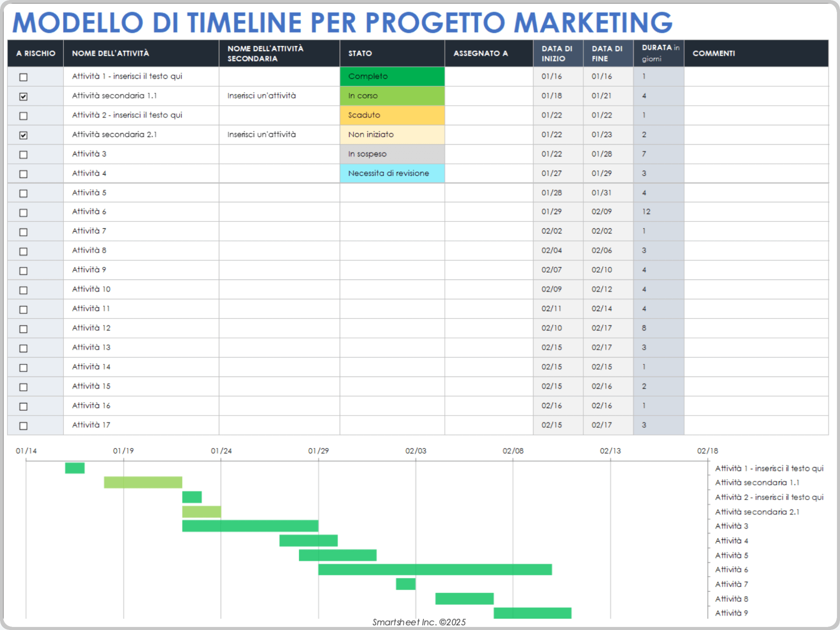
Task: Mark Attività 12 as at risk
Action: pos(23,329)
